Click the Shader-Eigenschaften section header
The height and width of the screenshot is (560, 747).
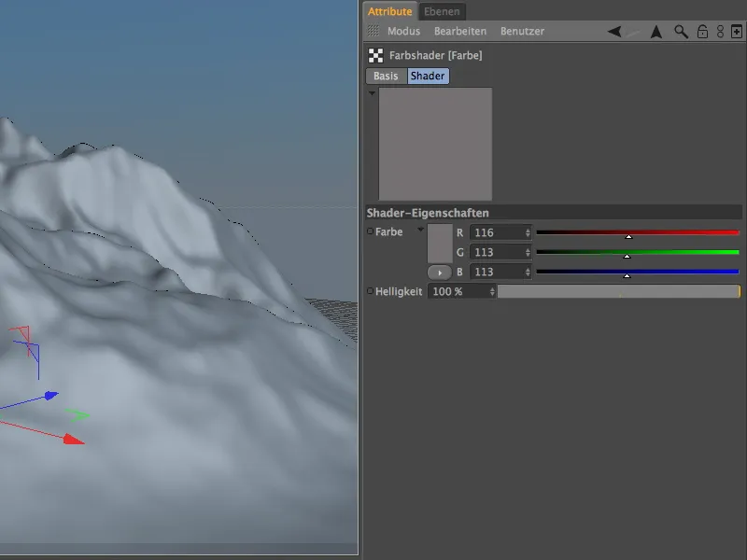point(554,213)
